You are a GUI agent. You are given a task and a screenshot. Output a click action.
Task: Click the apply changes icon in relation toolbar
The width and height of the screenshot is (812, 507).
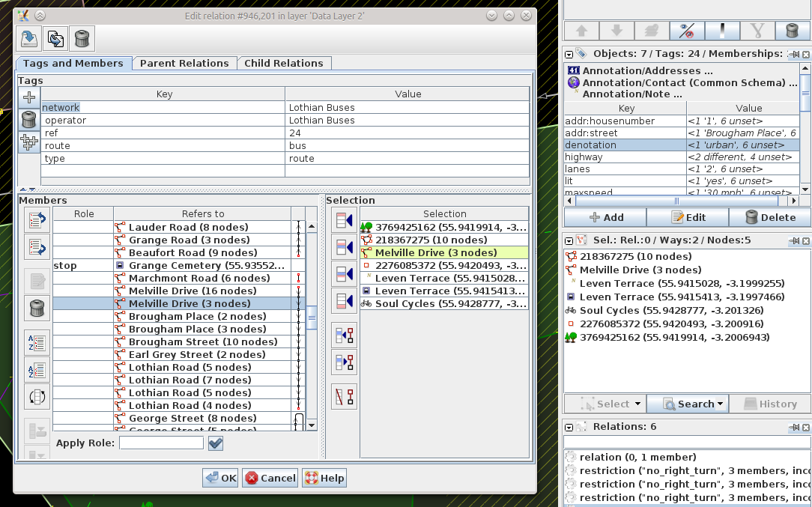point(29,37)
